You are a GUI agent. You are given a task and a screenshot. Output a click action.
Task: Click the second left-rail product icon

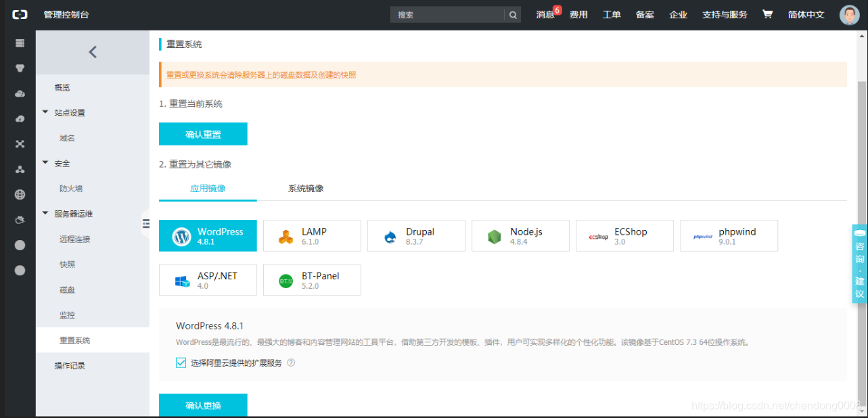20,68
